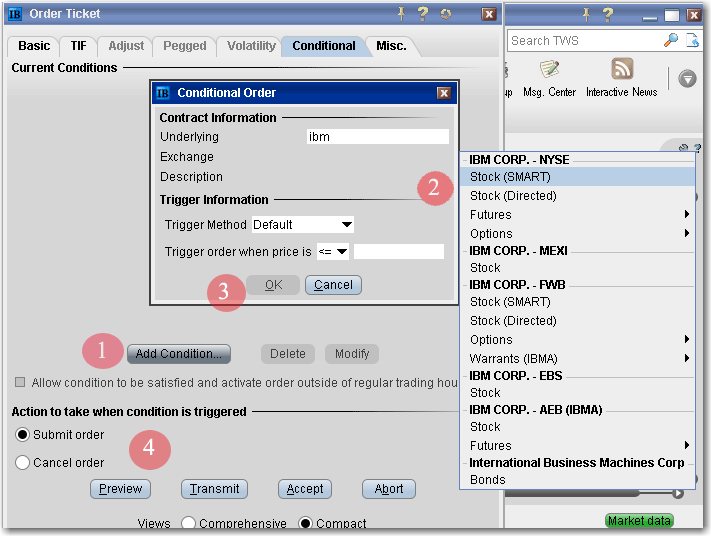Expand Options submenu under IBM CORP. - FWB
Screen dimensions: 711x536
point(577,340)
